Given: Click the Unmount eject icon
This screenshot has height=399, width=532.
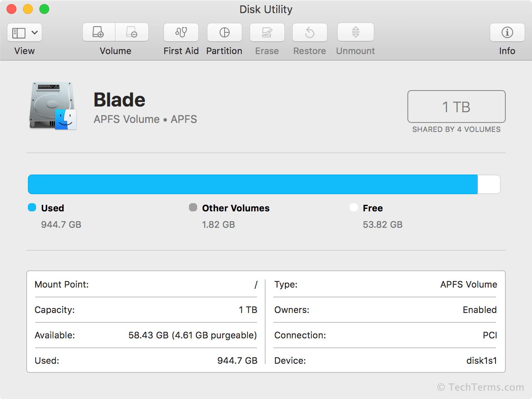Looking at the screenshot, I should [356, 32].
